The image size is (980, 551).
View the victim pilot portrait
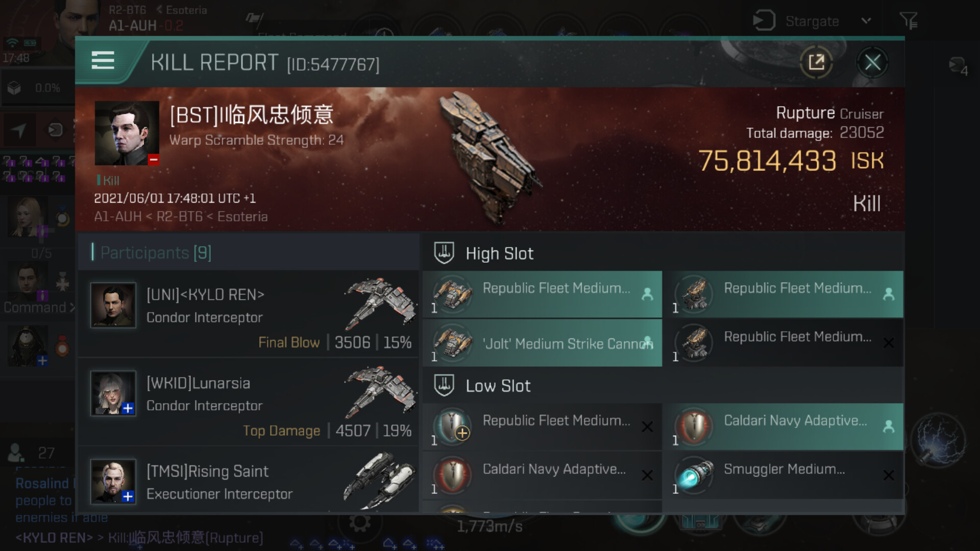click(127, 133)
